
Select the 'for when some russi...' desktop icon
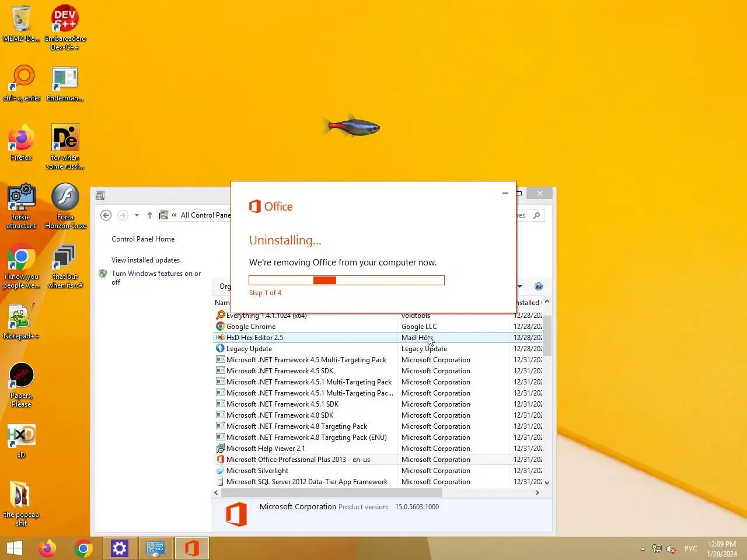(x=65, y=146)
